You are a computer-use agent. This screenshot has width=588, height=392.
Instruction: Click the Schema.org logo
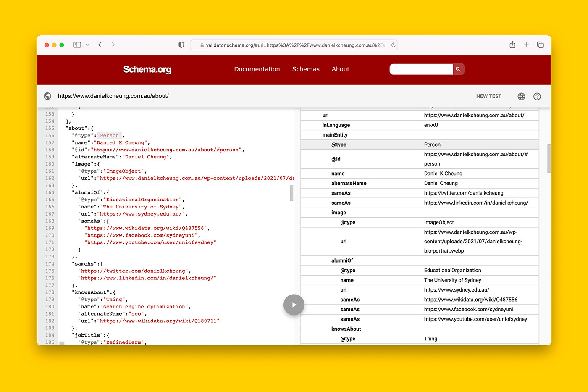point(147,69)
